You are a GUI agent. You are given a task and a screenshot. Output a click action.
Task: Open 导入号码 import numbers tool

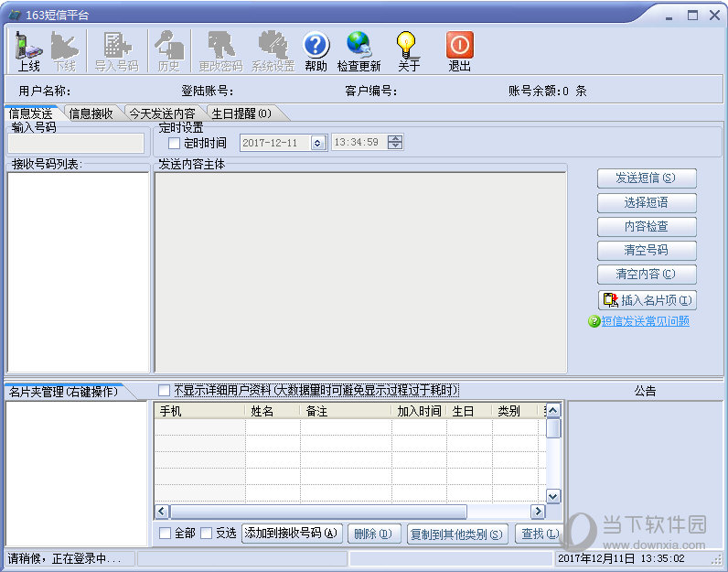[x=116, y=51]
